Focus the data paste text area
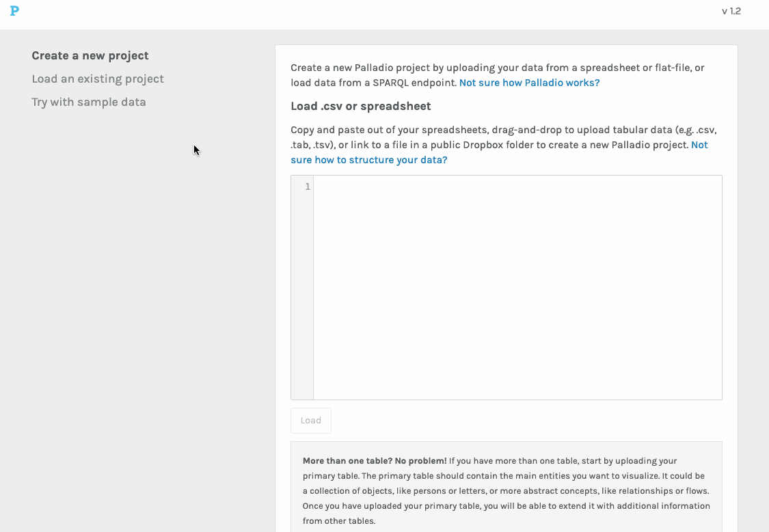Viewport: 769px width, 532px height. 517,288
